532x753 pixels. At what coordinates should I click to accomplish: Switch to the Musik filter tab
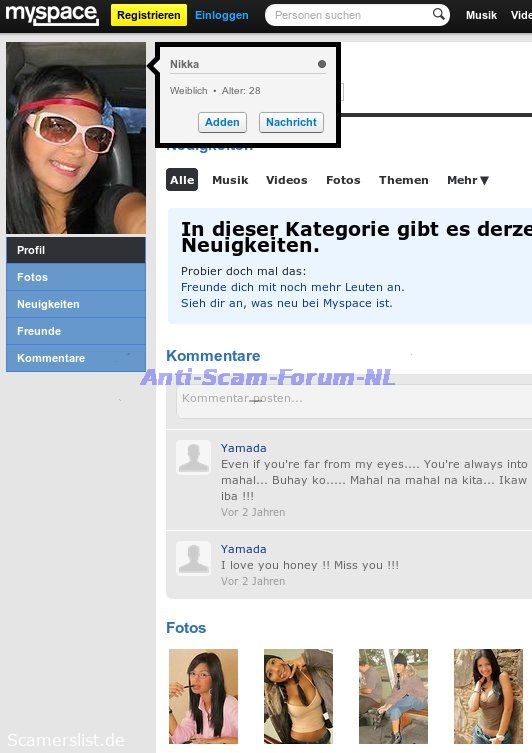230,180
